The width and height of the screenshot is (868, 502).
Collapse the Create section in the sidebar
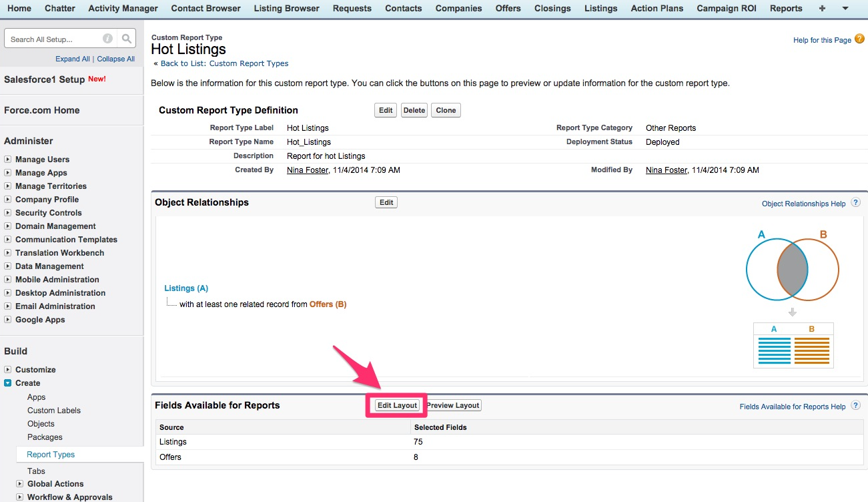point(9,383)
